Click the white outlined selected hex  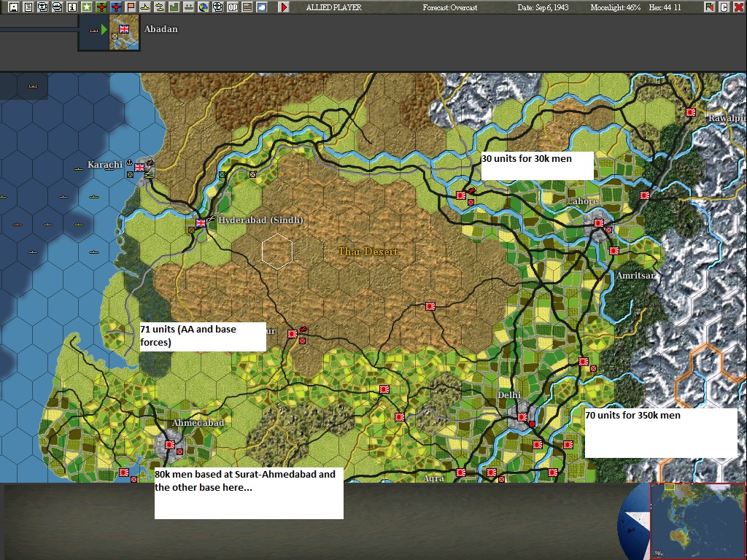pos(276,252)
